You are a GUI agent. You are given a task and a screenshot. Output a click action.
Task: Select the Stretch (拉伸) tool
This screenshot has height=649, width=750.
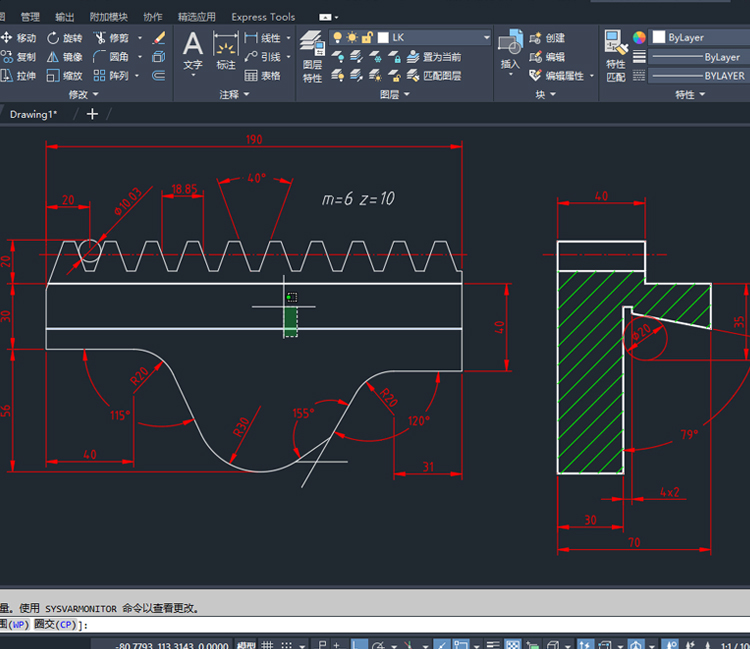click(18, 76)
